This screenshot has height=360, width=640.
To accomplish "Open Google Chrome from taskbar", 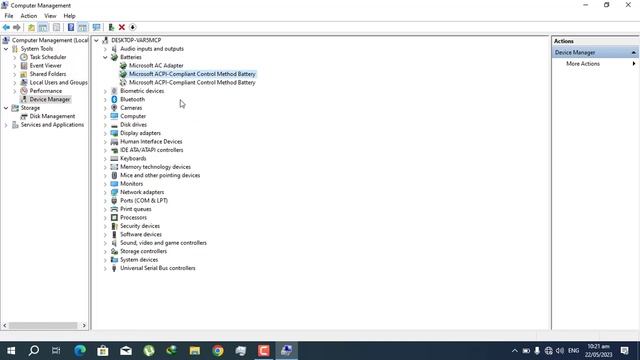I will [218, 351].
